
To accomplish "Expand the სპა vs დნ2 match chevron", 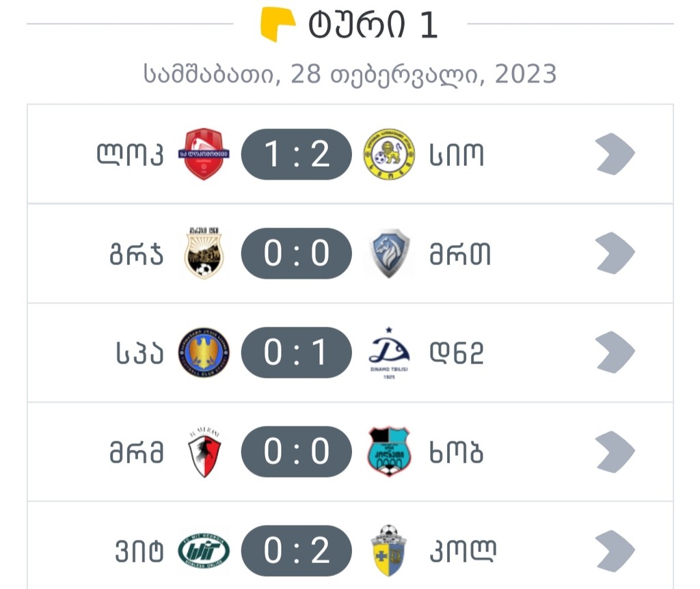I will pos(615,353).
